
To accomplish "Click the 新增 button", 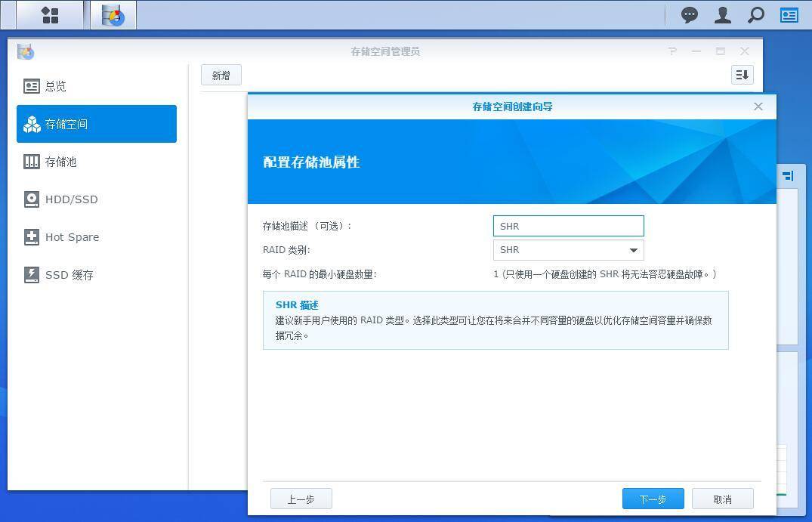I will [221, 75].
